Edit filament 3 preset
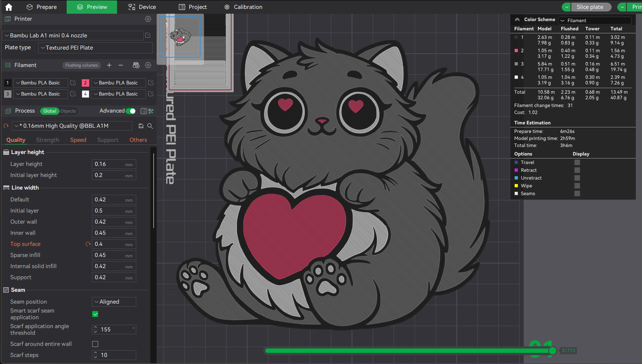Screen dimensions: 642x364 [73, 94]
